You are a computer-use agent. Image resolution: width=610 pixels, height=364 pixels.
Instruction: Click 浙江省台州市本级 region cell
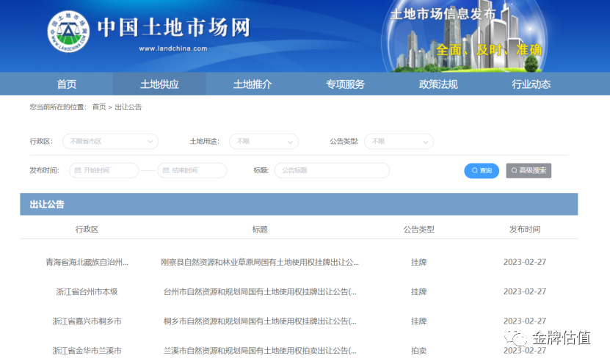pos(87,291)
